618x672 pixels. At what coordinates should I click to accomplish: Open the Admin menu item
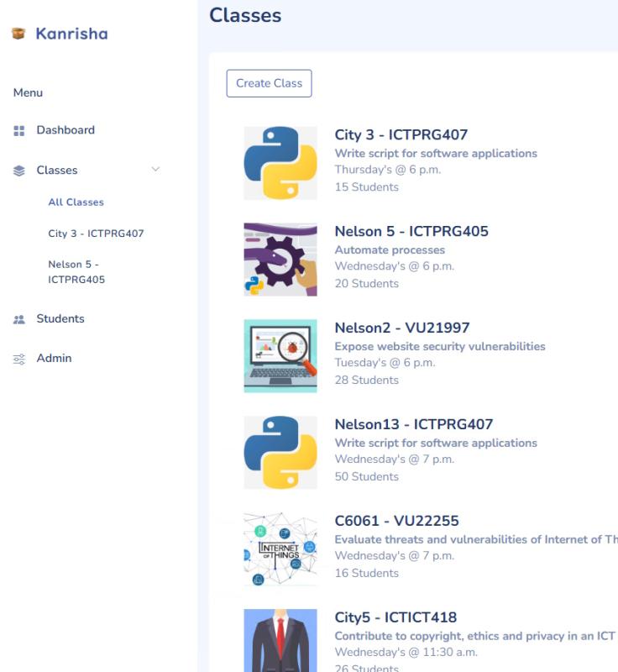point(54,358)
